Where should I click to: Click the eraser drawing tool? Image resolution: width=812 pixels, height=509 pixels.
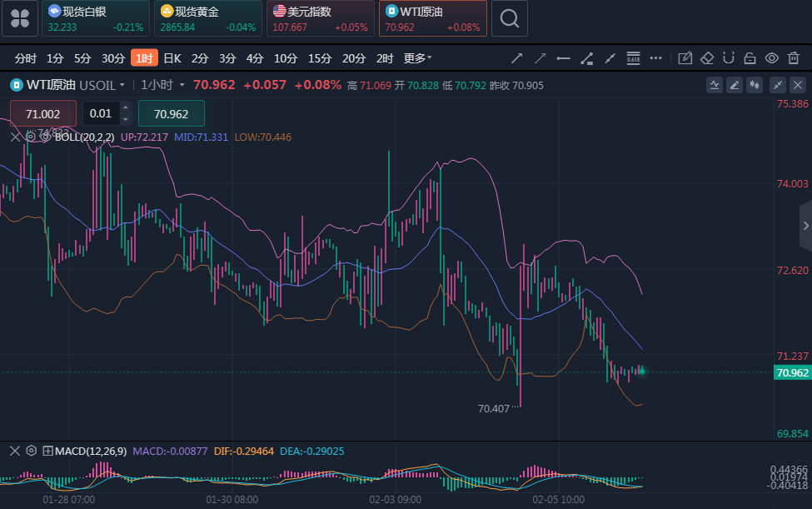coord(707,58)
